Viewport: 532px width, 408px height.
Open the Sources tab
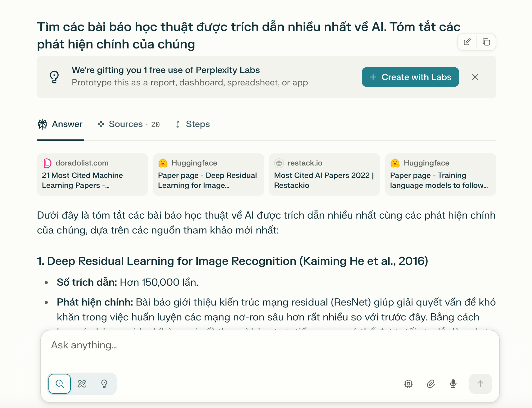(x=128, y=124)
